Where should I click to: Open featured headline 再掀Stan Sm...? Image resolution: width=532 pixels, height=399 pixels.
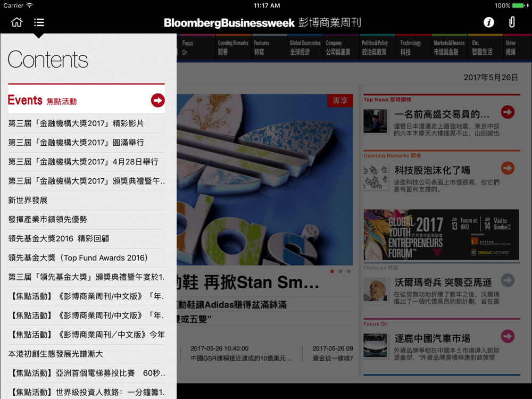pyautogui.click(x=248, y=282)
